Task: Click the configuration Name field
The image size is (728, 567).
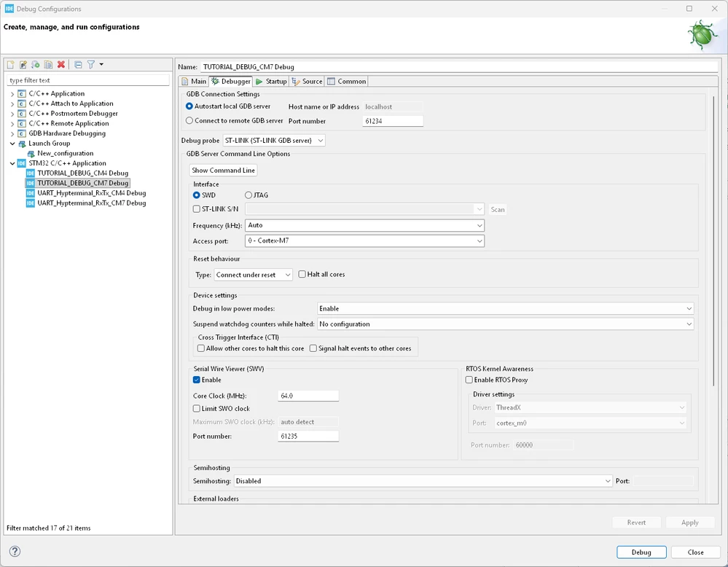Action: tap(459, 67)
